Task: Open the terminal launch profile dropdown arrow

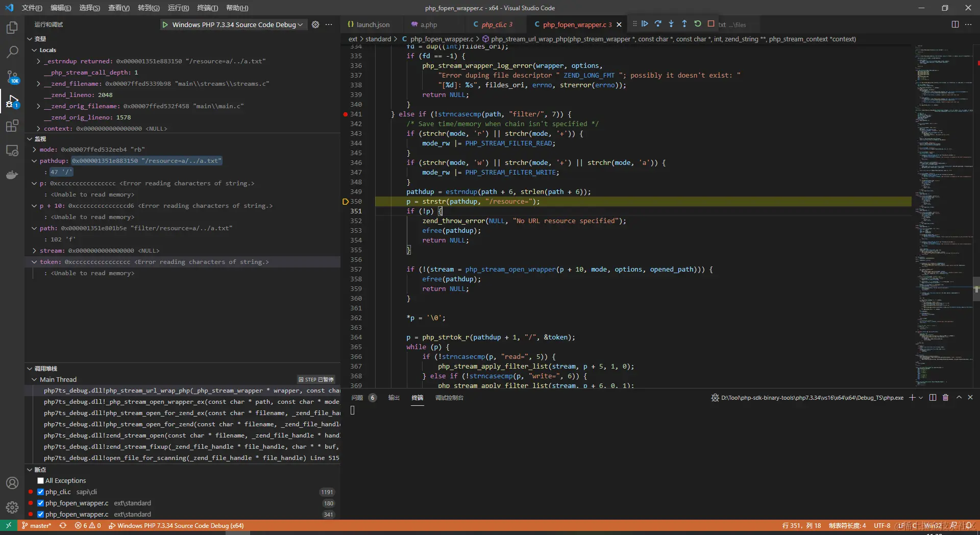Action: point(921,398)
